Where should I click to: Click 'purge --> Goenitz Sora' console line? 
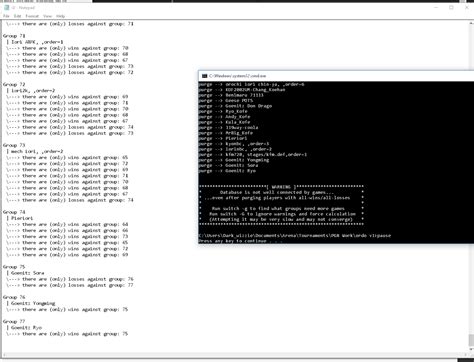pyautogui.click(x=228, y=165)
